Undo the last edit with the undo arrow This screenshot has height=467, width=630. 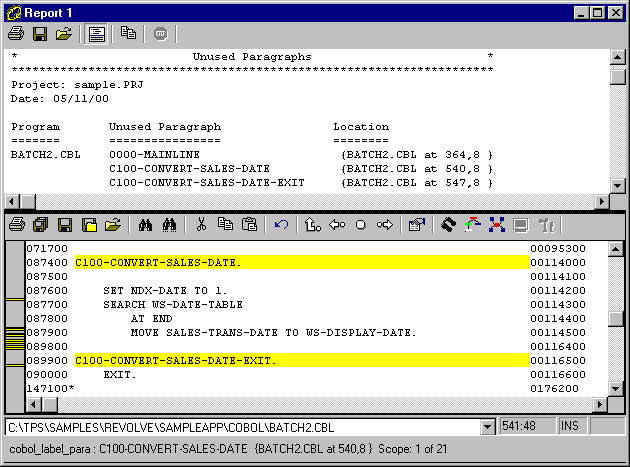(x=281, y=224)
